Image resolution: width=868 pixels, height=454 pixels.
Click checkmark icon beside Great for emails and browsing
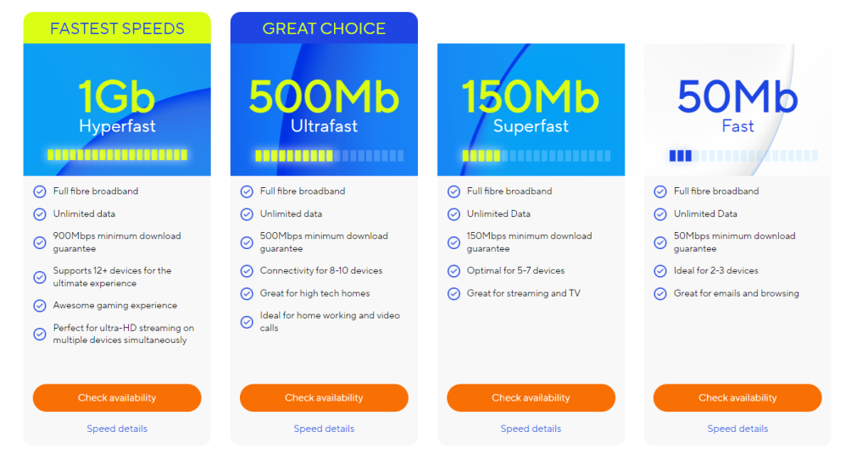tap(660, 294)
